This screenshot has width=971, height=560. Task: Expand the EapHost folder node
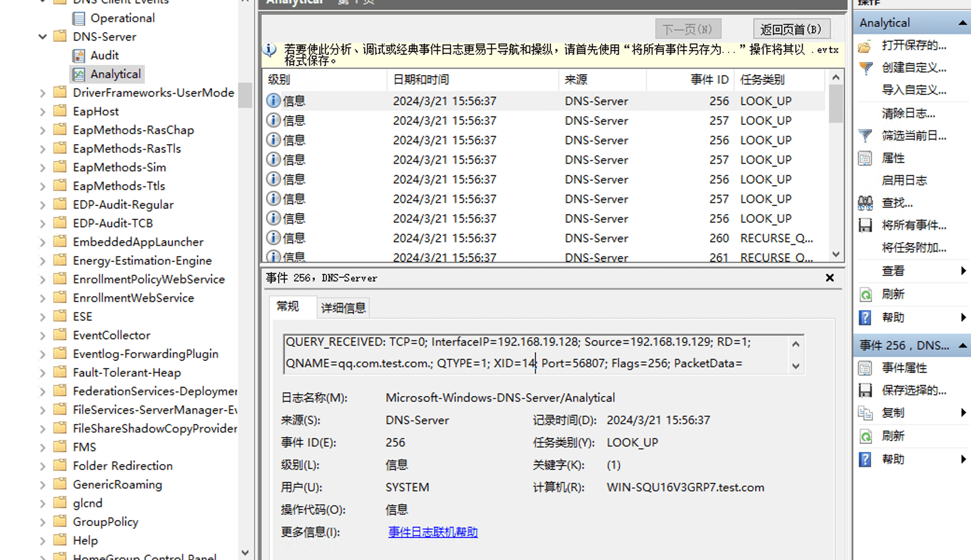point(42,112)
